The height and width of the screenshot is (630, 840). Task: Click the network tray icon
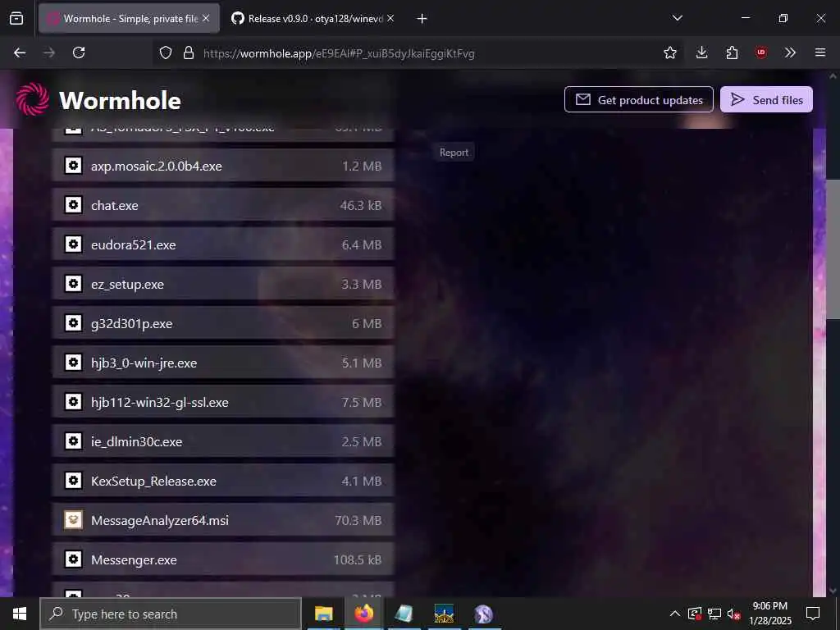coord(714,614)
